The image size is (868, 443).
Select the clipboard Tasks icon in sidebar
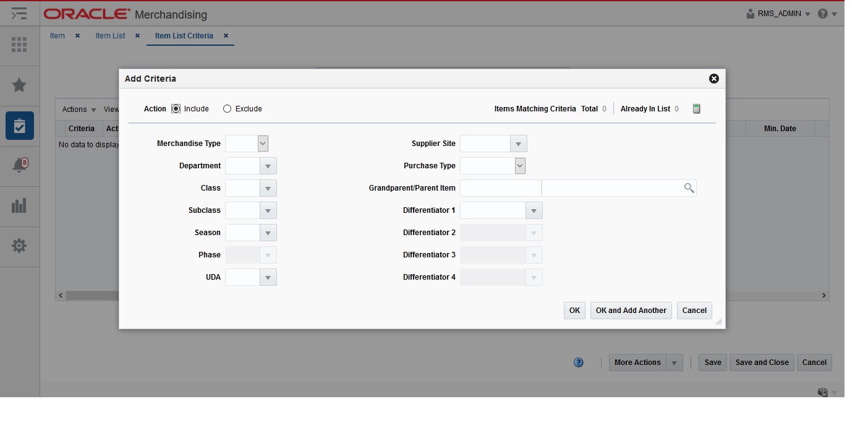click(19, 126)
